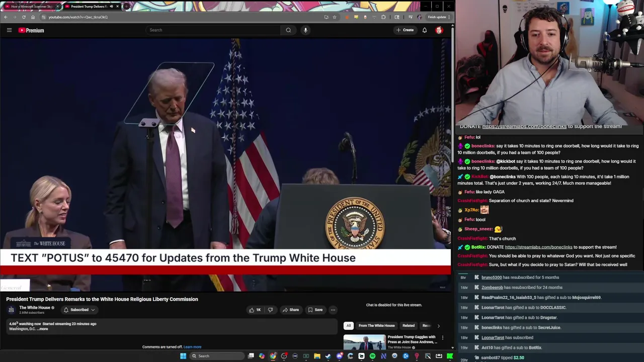Open a new browser tab
The height and width of the screenshot is (362, 644).
(x=126, y=7)
